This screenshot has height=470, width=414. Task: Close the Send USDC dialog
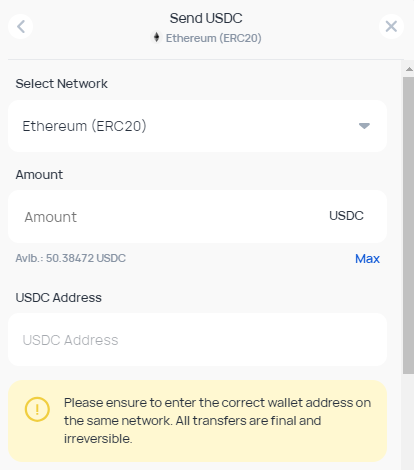pyautogui.click(x=391, y=27)
